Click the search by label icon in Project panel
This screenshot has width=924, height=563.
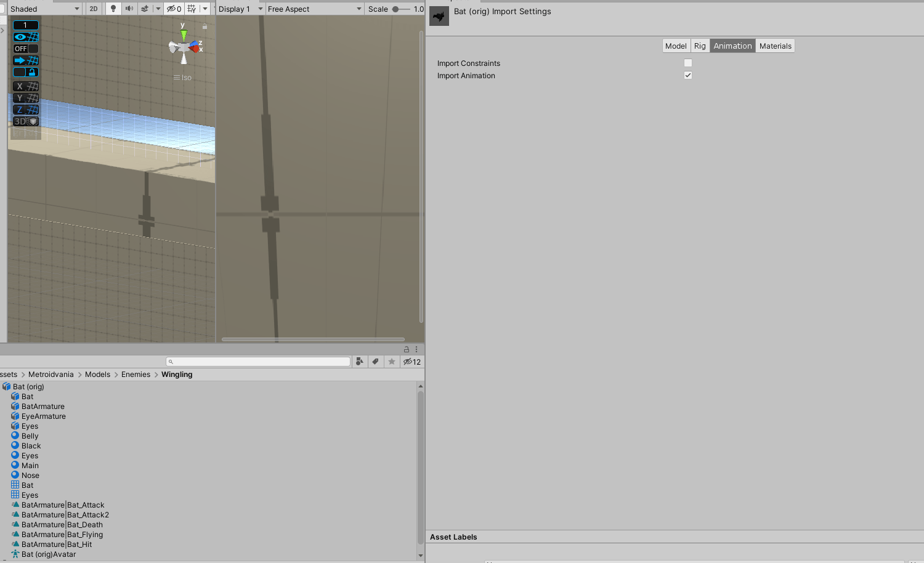pos(376,362)
